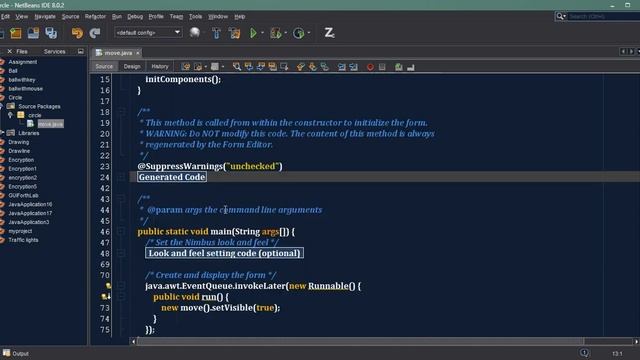640x360 pixels.
Task: Close the move.java editor tab
Action: [x=138, y=53]
